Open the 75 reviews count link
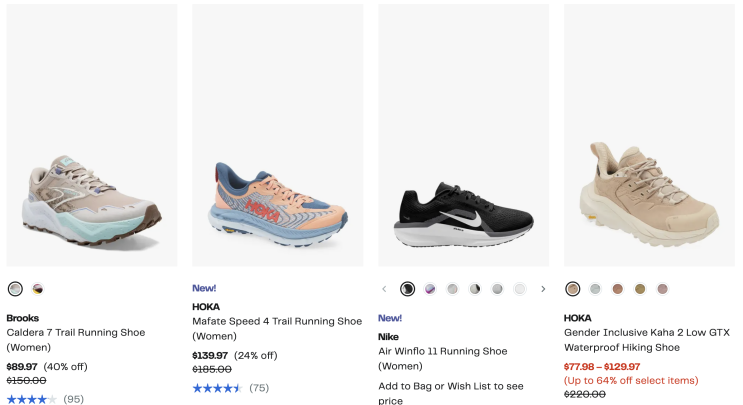The height and width of the screenshot is (405, 743). (259, 388)
